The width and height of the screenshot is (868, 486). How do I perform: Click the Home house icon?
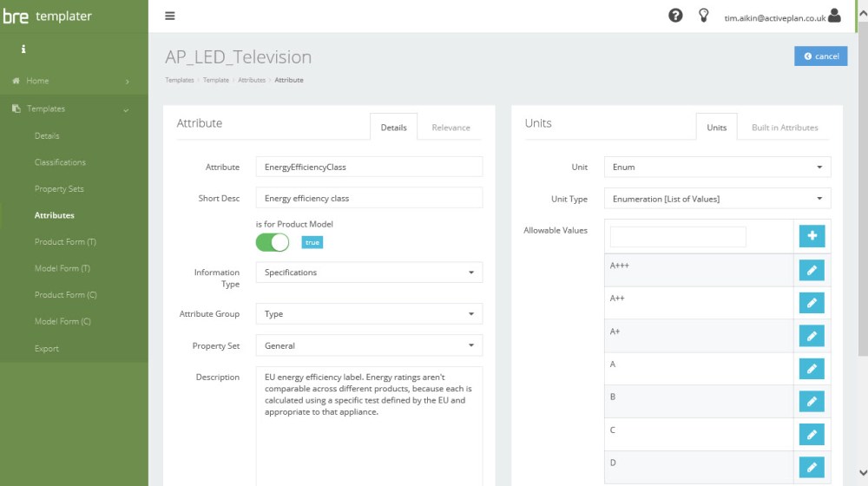point(16,81)
